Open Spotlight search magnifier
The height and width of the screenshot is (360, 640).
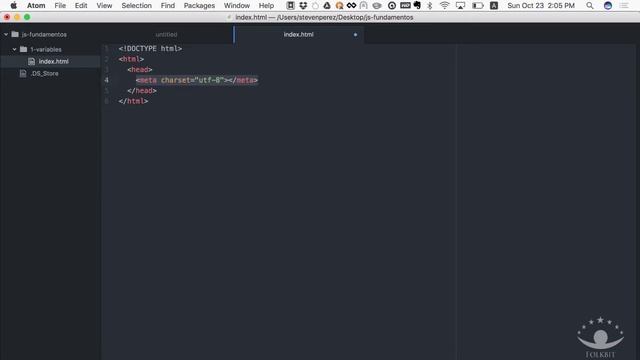590,5
